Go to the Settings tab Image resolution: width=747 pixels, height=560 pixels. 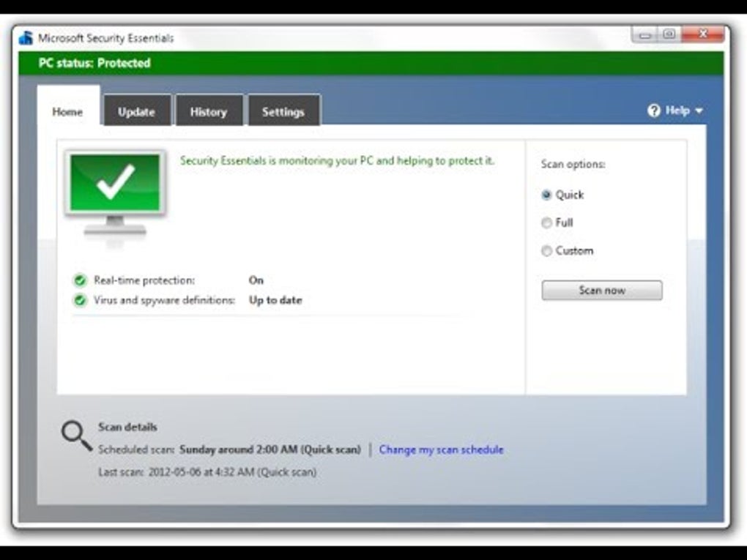pyautogui.click(x=284, y=111)
